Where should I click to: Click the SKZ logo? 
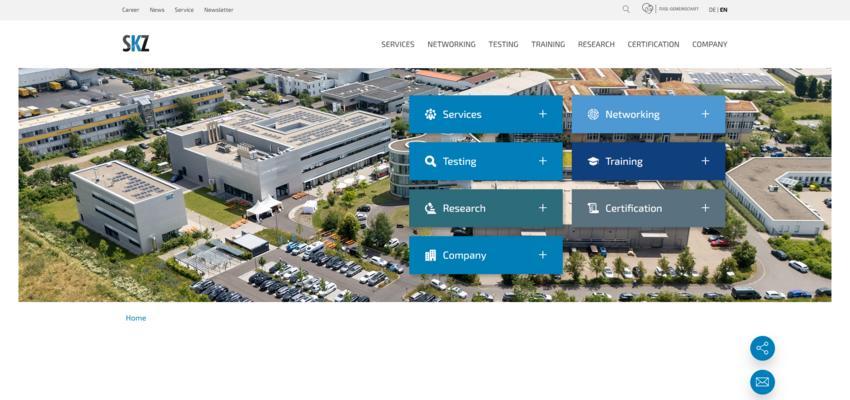[136, 43]
